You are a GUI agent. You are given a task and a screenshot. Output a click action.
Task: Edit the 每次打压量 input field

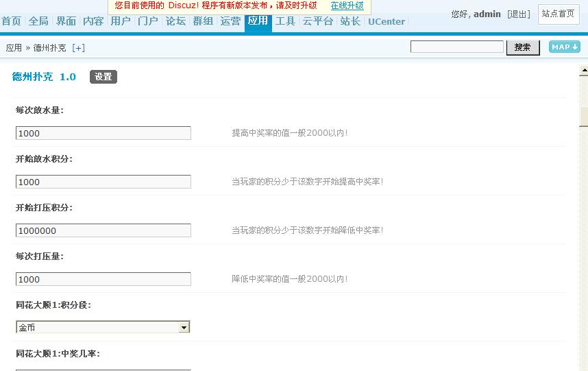coord(103,280)
